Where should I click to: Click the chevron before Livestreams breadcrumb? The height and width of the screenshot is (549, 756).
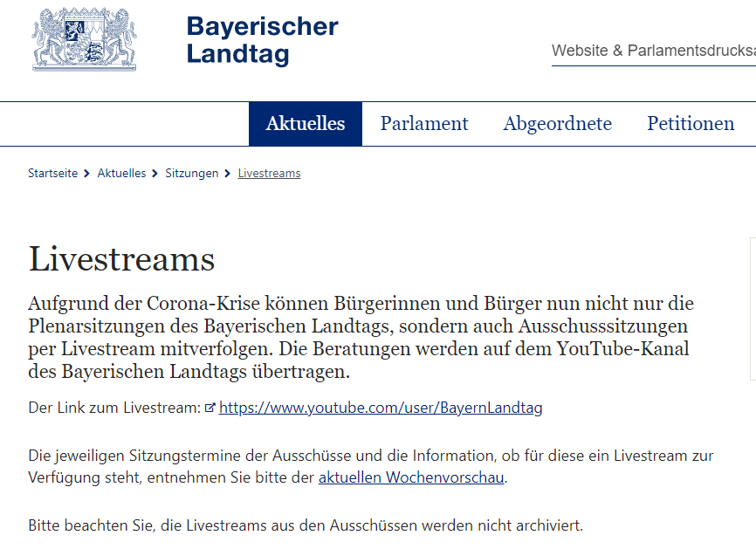click(x=228, y=174)
